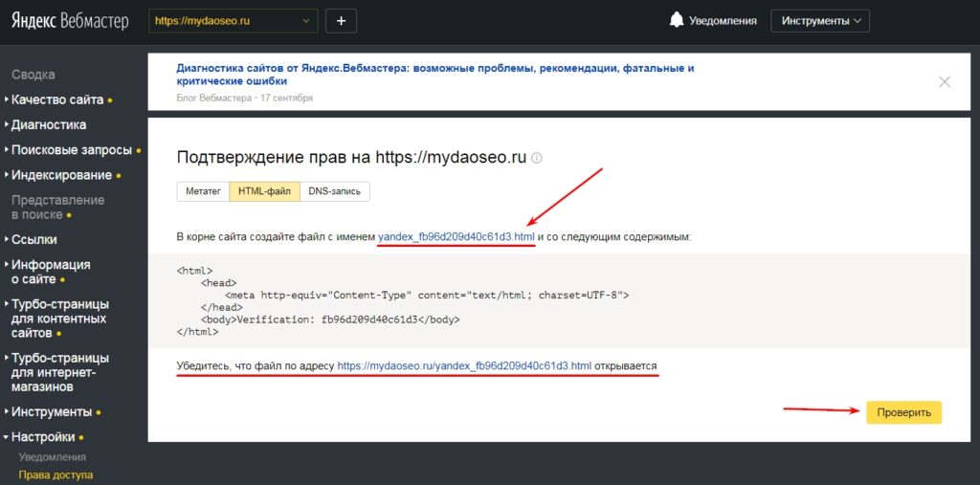The image size is (980, 485).
Task: Open Права доступа under Настройки
Action: click(56, 475)
